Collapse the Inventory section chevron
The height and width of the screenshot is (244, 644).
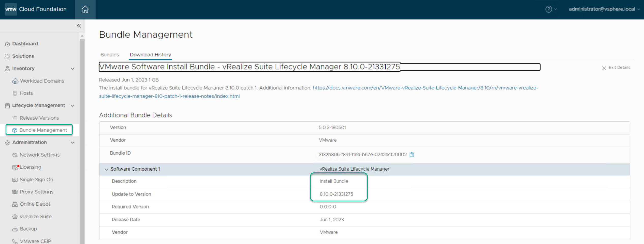[72, 69]
